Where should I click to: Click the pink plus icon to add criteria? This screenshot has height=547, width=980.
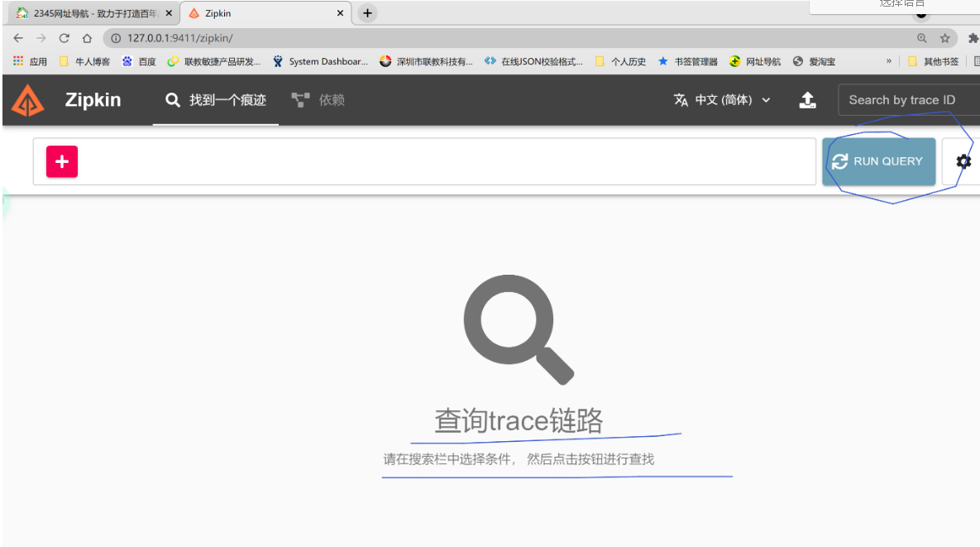pos(61,161)
